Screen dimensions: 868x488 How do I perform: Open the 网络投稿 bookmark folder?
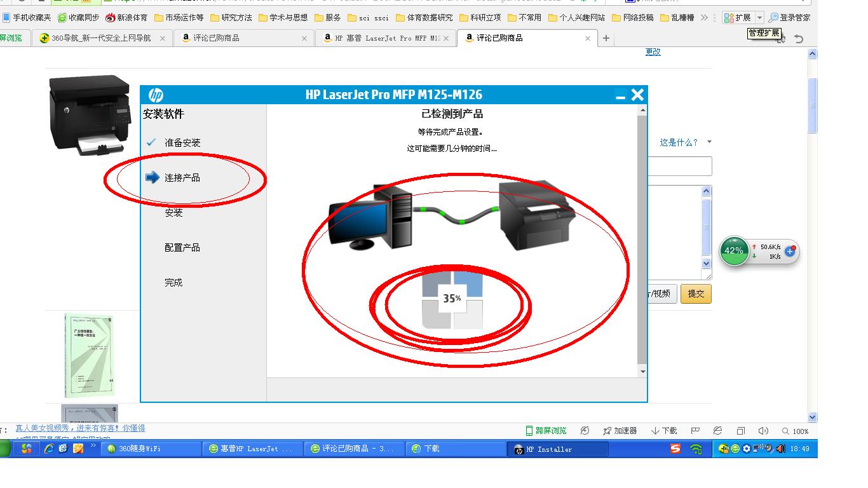[633, 18]
